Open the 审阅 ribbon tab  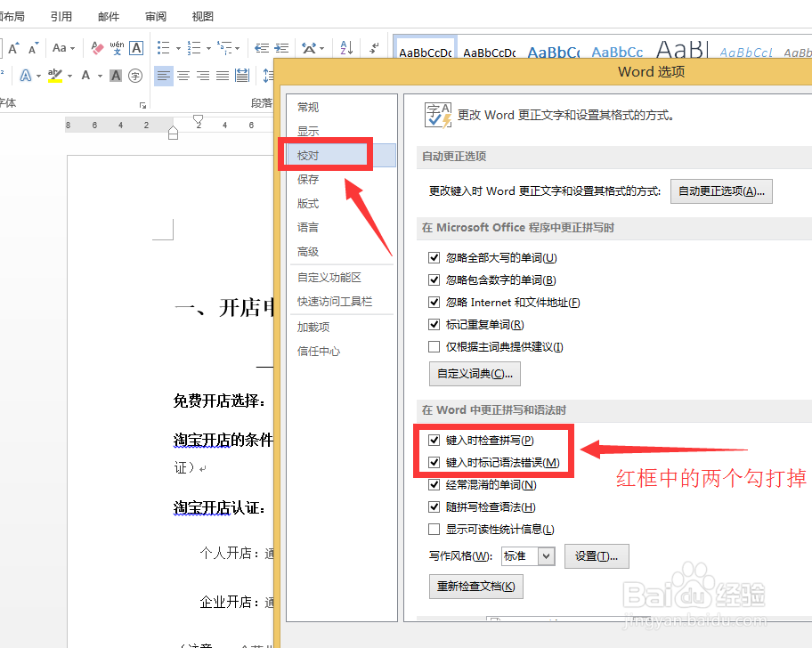155,17
